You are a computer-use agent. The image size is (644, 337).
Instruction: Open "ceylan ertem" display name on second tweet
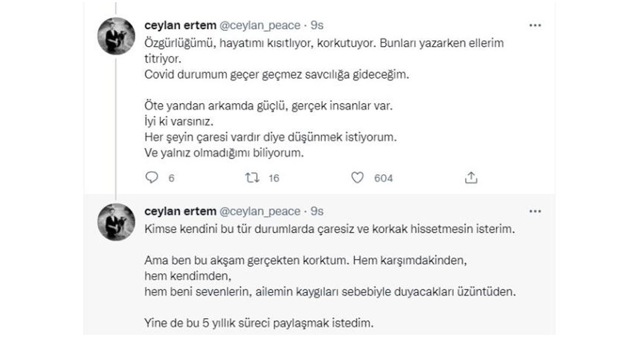[x=180, y=211]
